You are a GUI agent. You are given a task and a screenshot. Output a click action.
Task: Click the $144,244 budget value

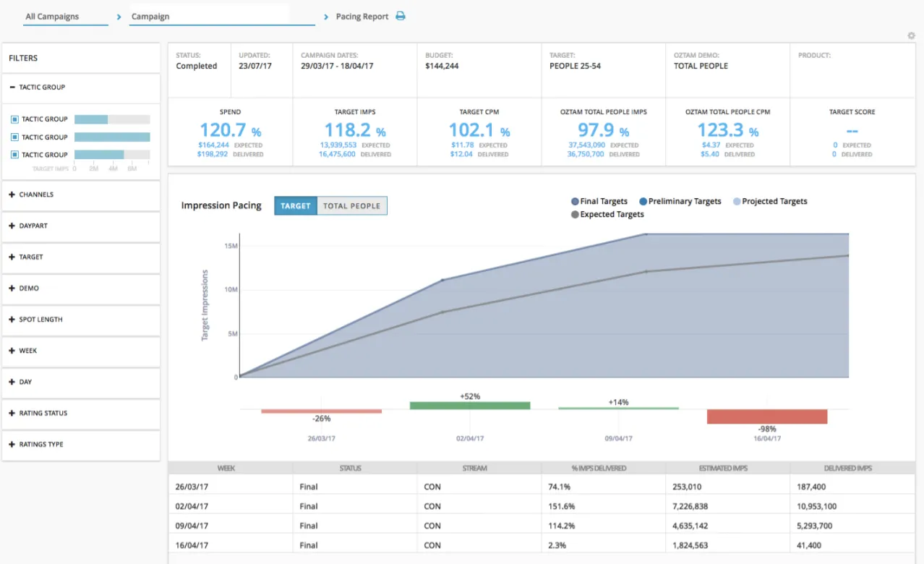tap(442, 66)
